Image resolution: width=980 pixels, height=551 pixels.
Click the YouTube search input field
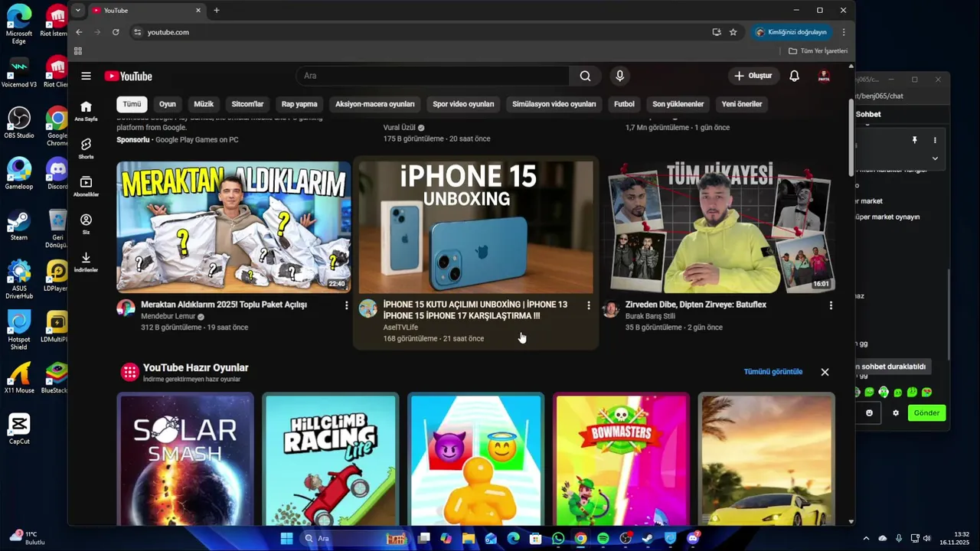433,76
